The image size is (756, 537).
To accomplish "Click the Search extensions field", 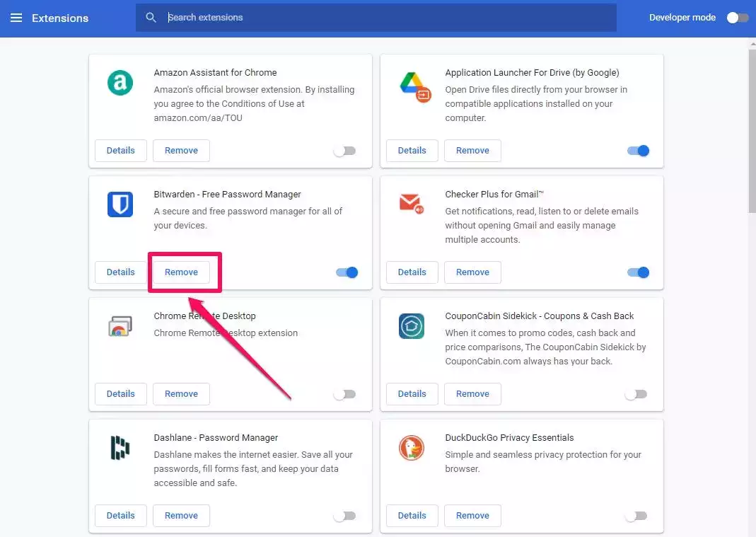I will 376,18.
